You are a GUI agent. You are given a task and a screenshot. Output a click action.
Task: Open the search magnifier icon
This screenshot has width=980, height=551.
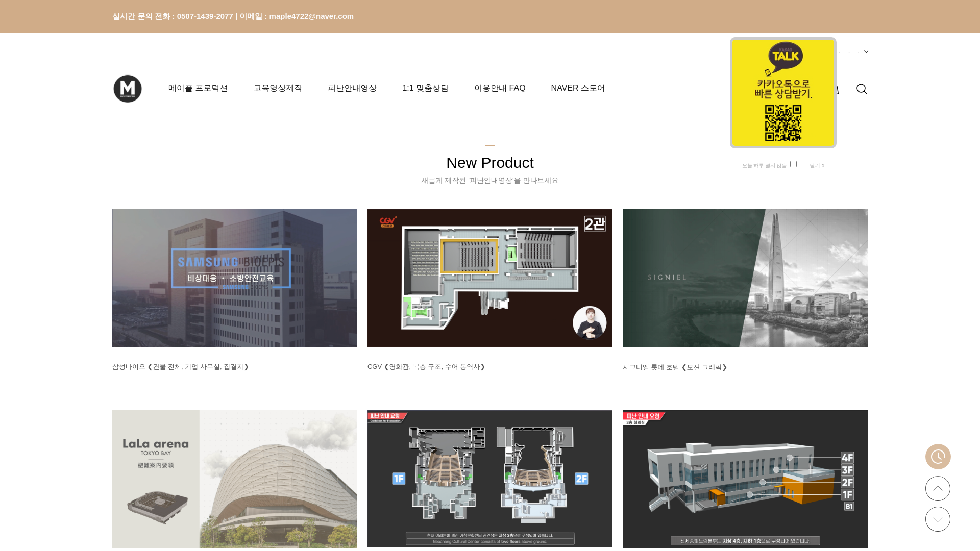(x=862, y=89)
